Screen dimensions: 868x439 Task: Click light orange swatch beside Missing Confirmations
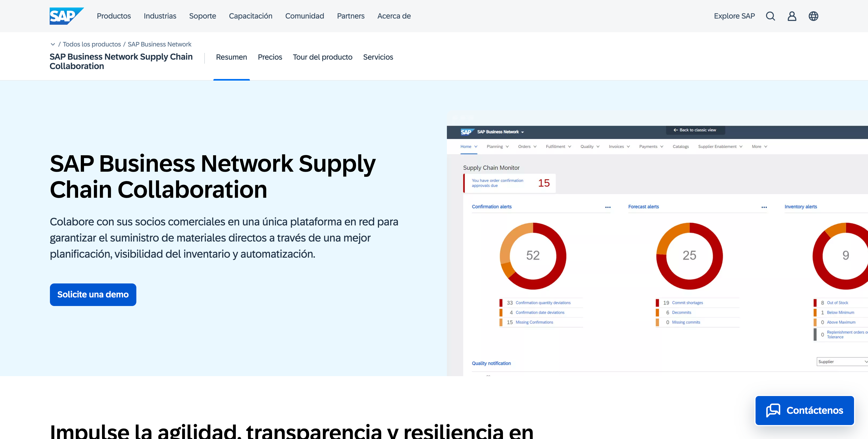(501, 322)
